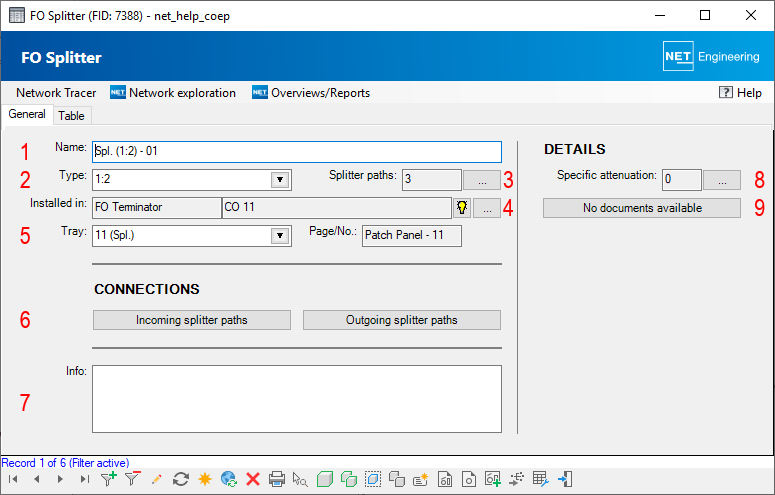Click the ellipsis button next to Specific attenuation
This screenshot has height=495, width=775.
pyautogui.click(x=722, y=180)
